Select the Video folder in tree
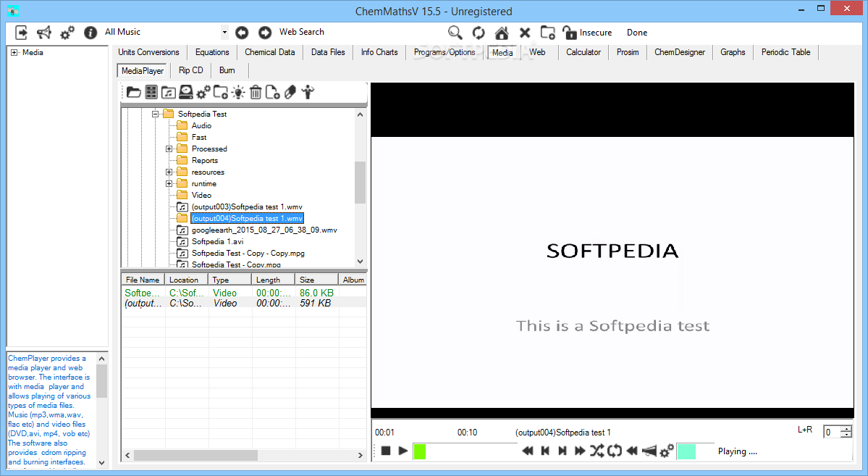 (201, 195)
